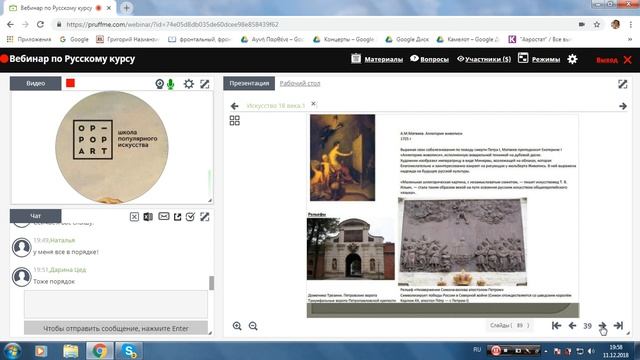Open the Google Диск bookmark
Image resolution: width=640 pixels, height=360 pixels.
tap(407, 39)
